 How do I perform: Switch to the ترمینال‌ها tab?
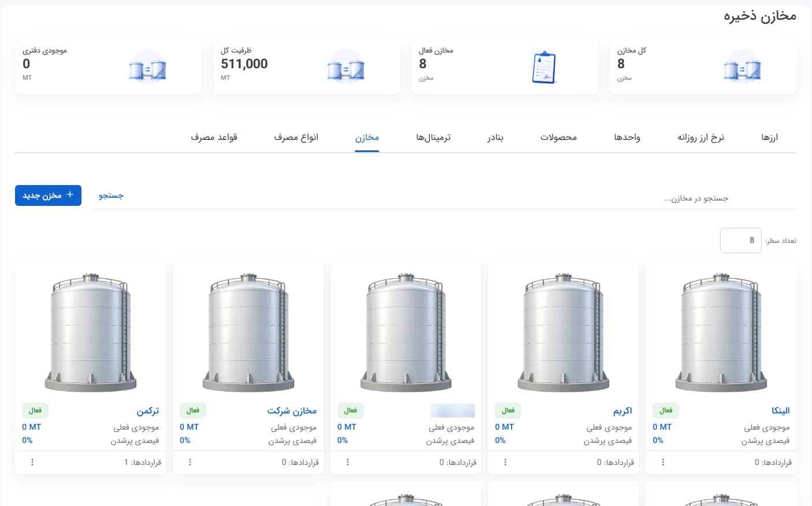[x=433, y=138]
